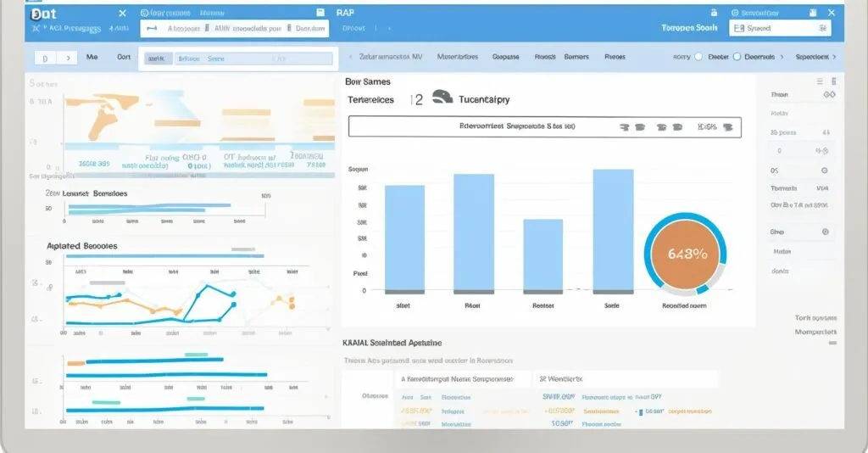Viewport: 868px width, 453px height.
Task: Click the circle icon in the OS row
Action: pos(824,171)
